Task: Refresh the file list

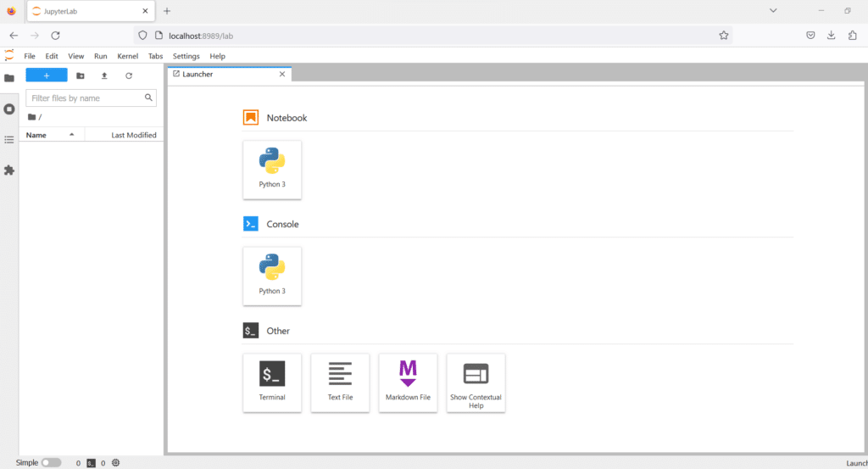Action: pos(129,75)
